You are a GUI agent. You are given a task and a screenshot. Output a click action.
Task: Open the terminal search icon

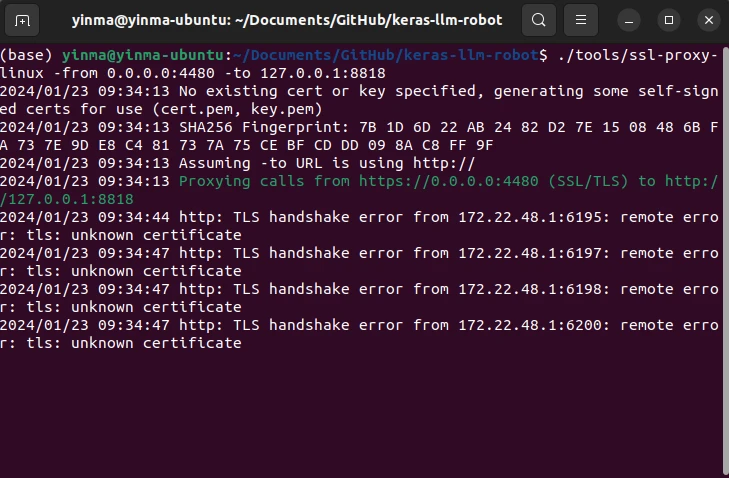pyautogui.click(x=539, y=20)
